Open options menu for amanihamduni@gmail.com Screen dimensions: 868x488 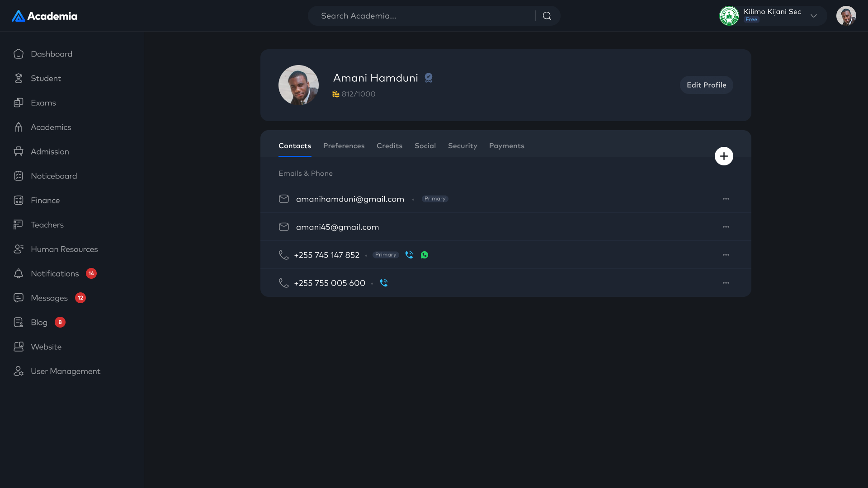726,199
